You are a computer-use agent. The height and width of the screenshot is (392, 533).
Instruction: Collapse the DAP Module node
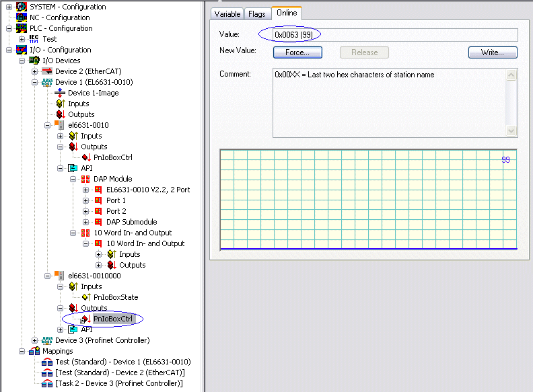[x=73, y=179]
